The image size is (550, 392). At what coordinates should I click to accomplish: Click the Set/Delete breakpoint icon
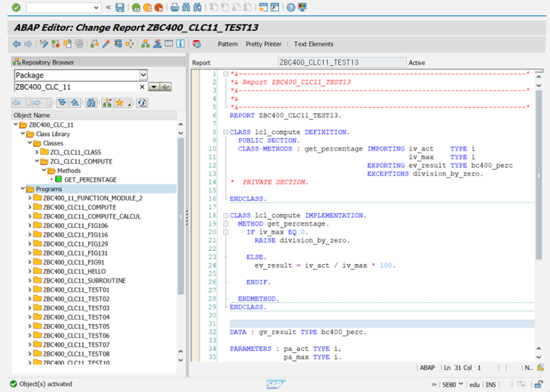pyautogui.click(x=197, y=44)
